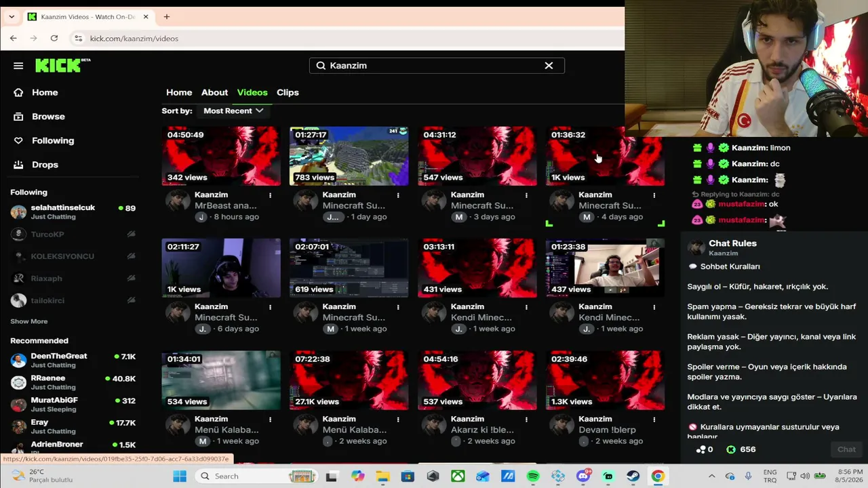Show hidden system tray icons
This screenshot has width=868, height=488.
(711, 476)
